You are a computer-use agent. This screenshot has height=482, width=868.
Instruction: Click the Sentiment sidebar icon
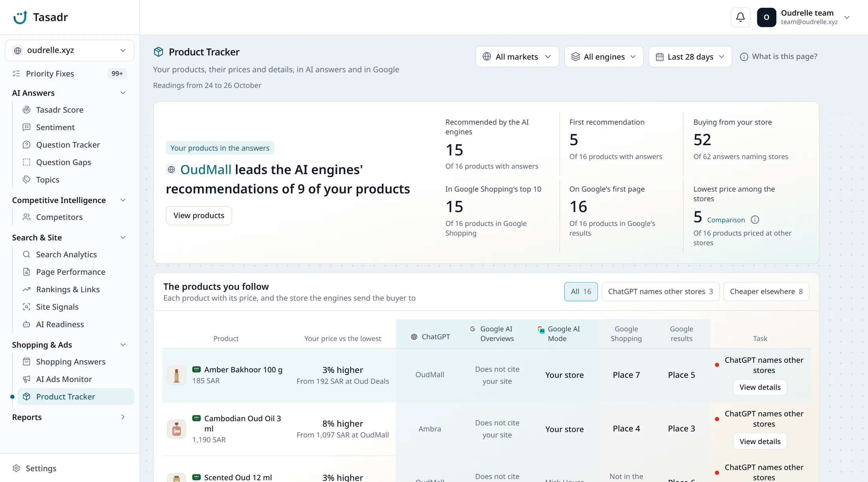(26, 127)
